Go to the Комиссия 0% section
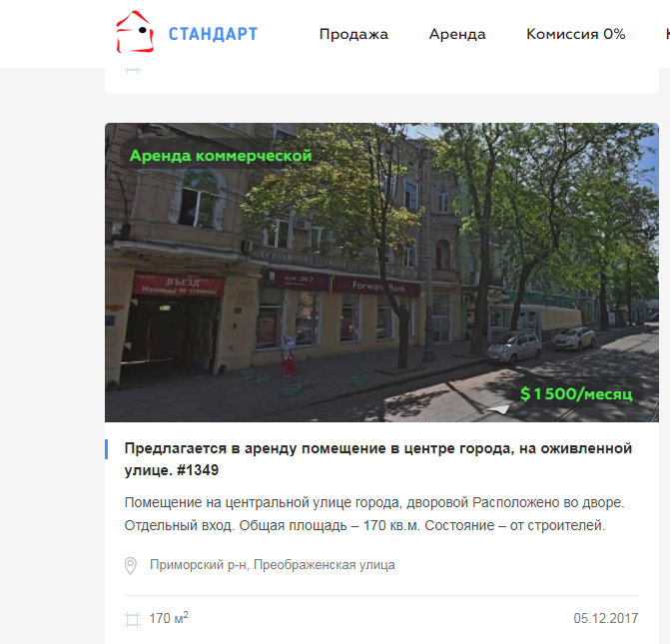Viewport: 670px width, 644px height. click(575, 34)
